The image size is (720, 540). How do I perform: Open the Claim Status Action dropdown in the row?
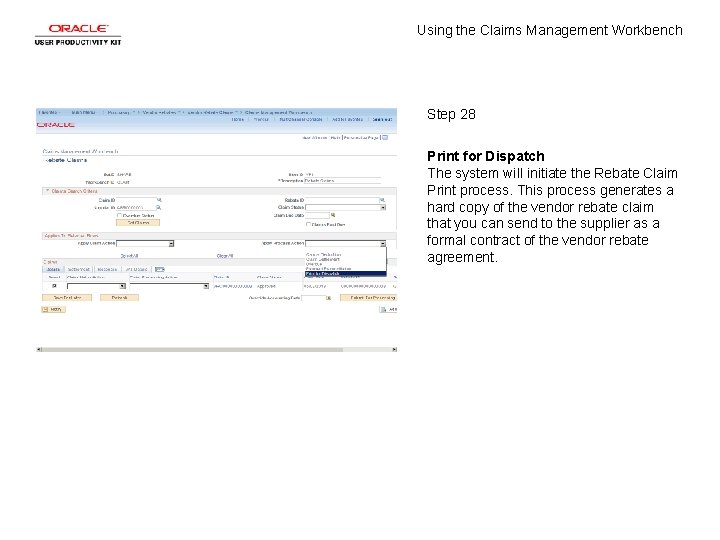96,286
